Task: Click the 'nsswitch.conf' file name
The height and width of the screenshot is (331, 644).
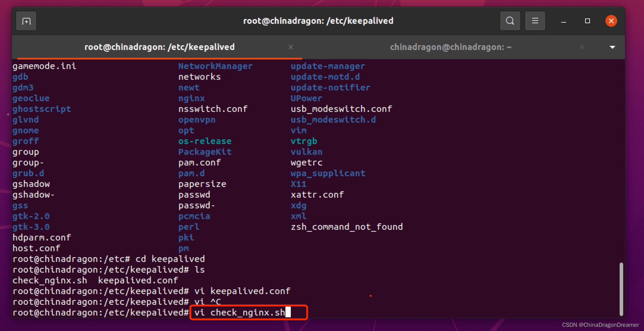Action: [213, 109]
